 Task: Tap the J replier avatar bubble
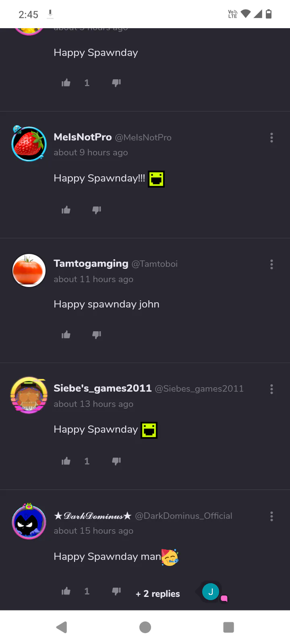click(x=211, y=592)
